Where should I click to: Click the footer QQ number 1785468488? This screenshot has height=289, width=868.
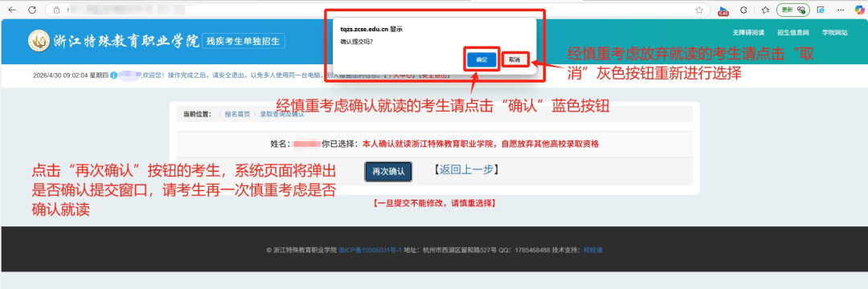coord(532,250)
